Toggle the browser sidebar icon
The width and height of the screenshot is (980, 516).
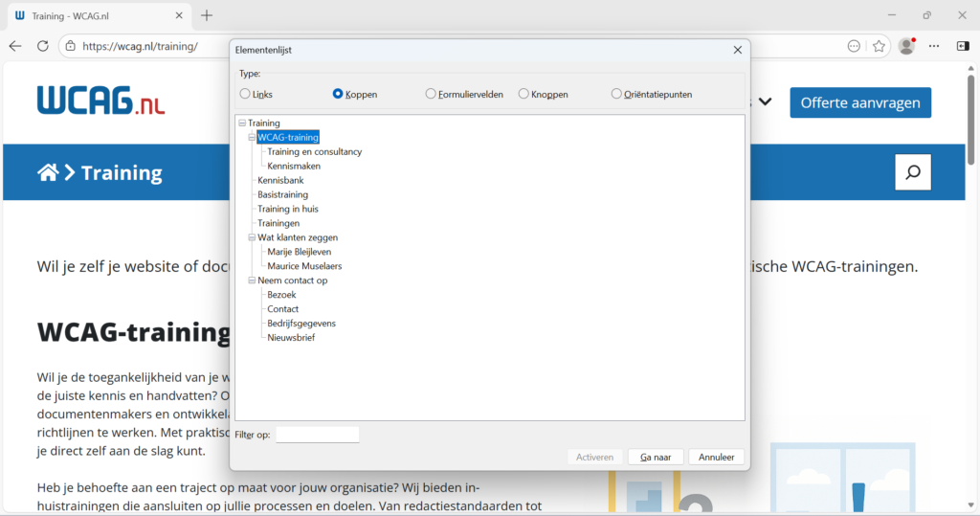963,46
